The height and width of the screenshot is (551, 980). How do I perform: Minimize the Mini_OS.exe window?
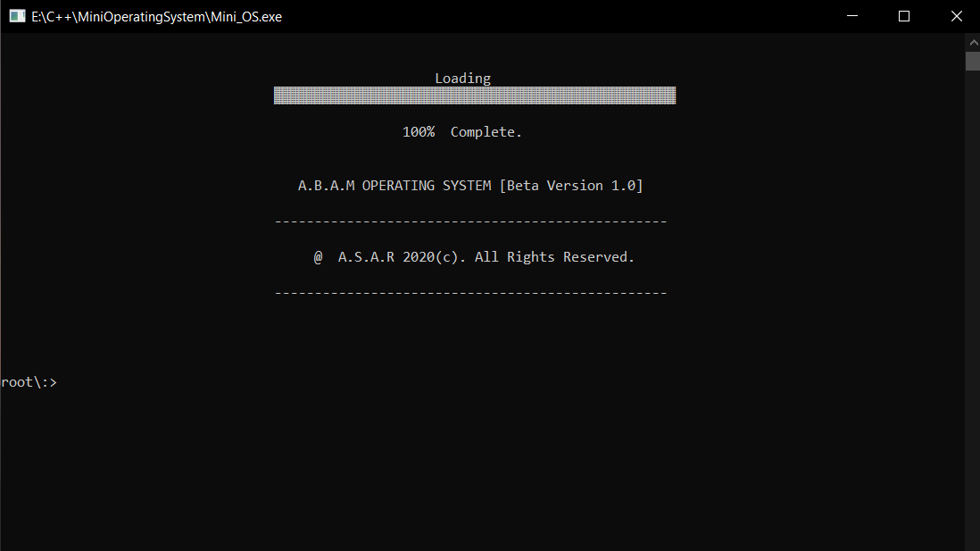851,16
